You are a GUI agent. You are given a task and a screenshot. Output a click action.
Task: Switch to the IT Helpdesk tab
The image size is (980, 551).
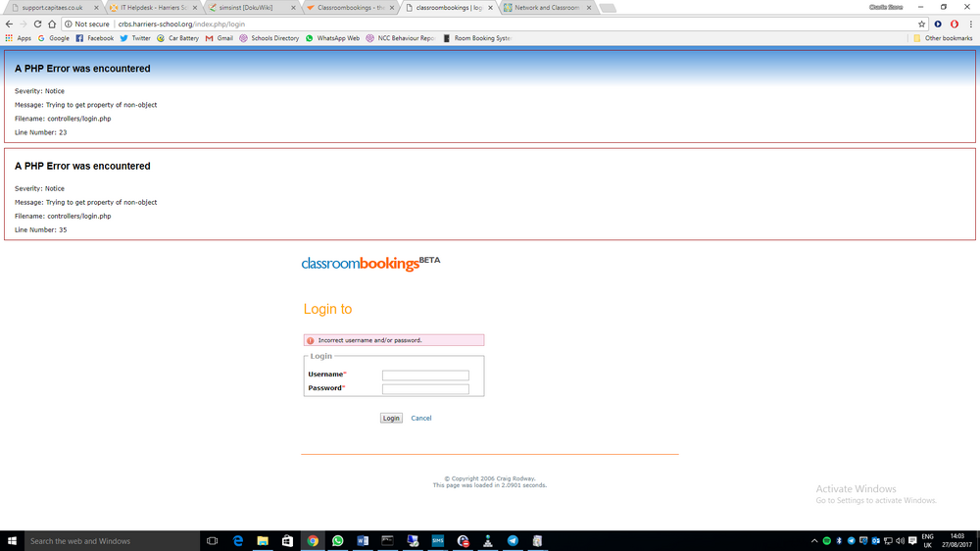154,8
